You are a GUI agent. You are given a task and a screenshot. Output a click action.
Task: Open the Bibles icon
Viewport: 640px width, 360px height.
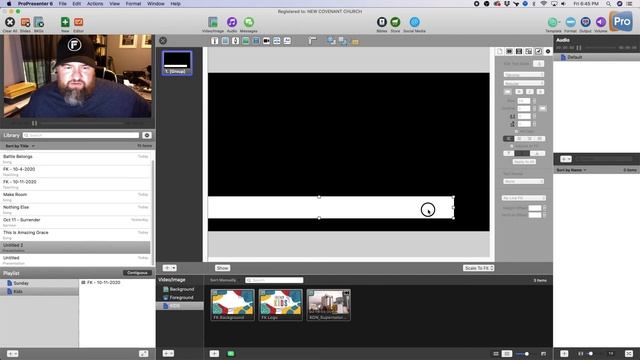(x=382, y=22)
